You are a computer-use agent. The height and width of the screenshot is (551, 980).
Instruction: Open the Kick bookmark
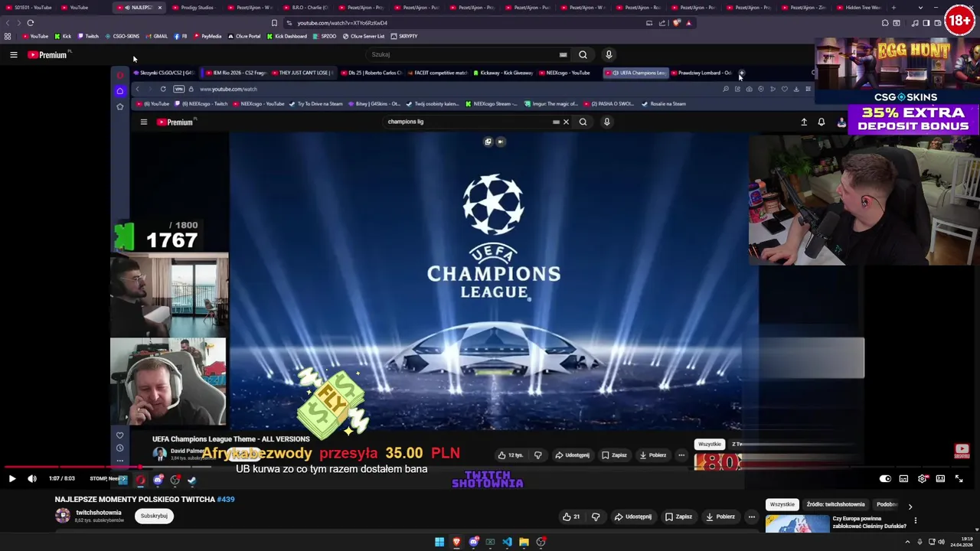point(63,36)
